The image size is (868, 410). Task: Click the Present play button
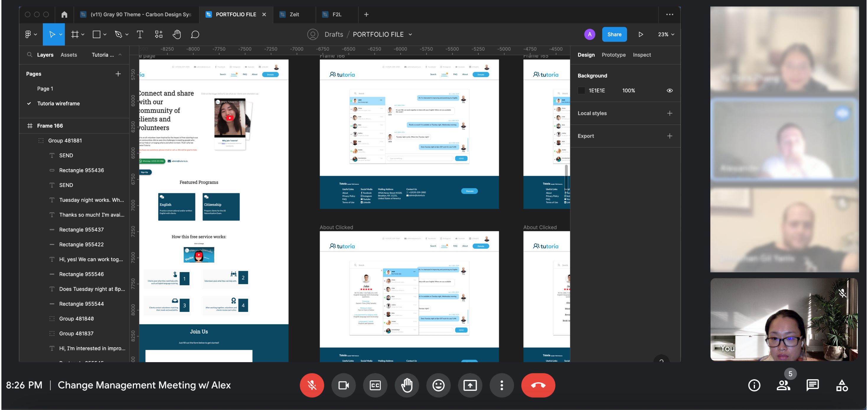pyautogui.click(x=641, y=34)
